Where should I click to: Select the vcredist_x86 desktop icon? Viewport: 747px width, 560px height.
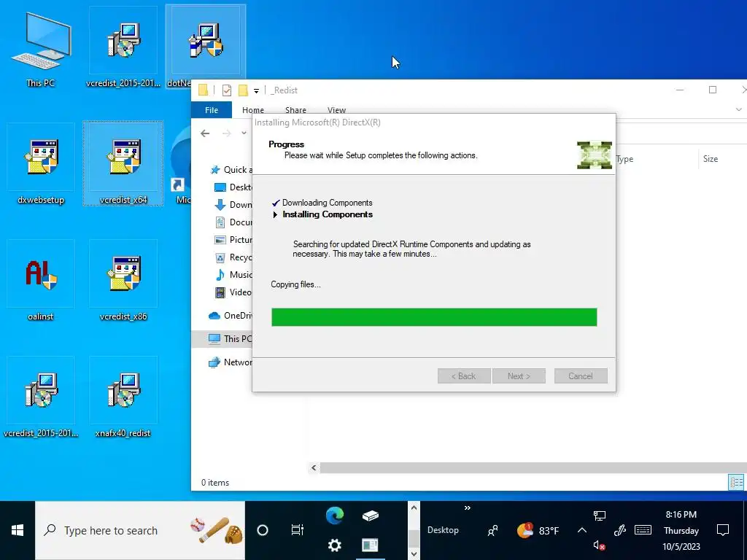tap(123, 281)
